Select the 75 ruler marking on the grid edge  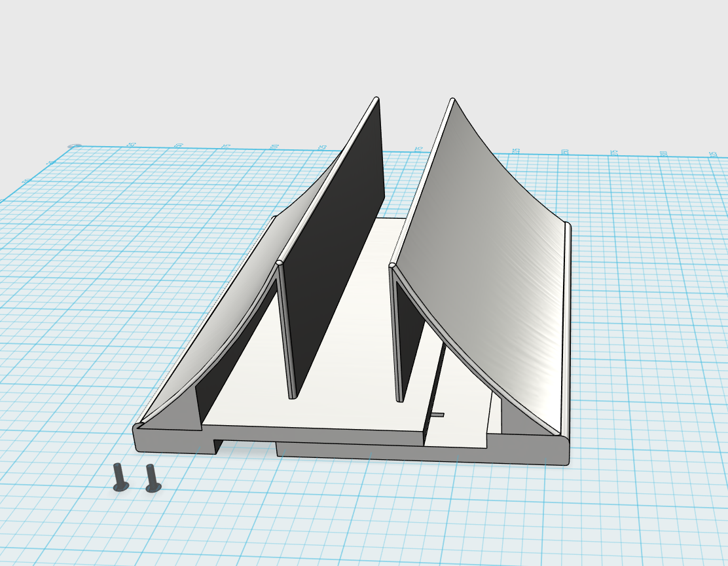[227, 145]
